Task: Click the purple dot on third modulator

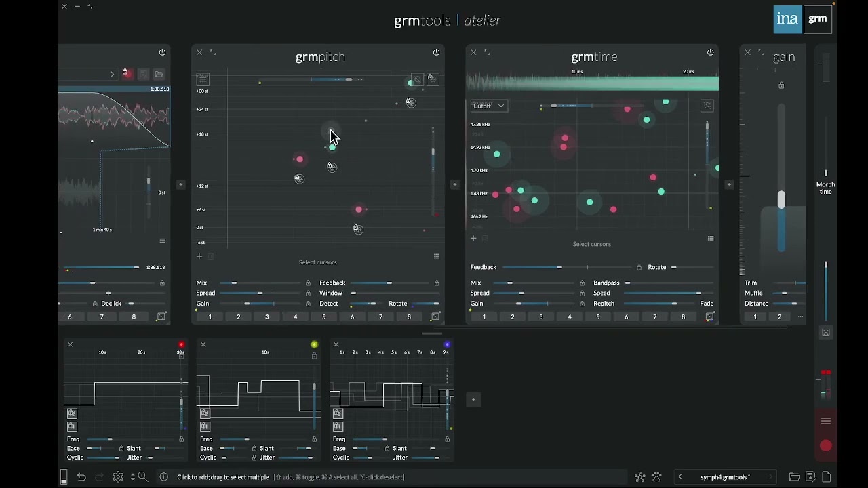Action: click(447, 344)
